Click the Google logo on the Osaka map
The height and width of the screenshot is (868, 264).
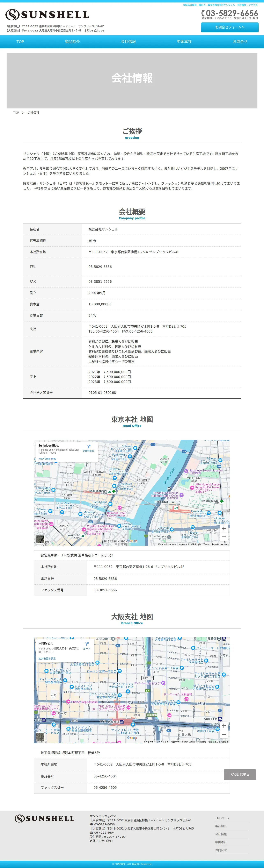point(132,738)
